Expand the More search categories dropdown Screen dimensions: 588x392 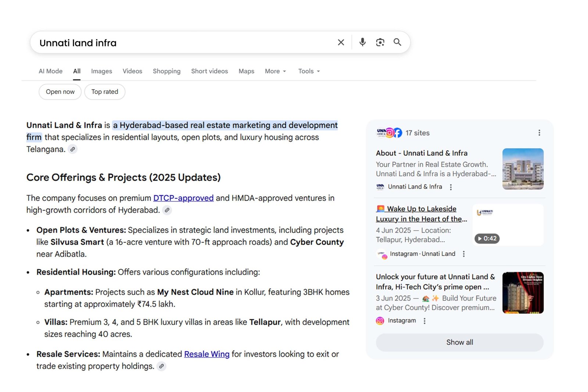point(275,71)
